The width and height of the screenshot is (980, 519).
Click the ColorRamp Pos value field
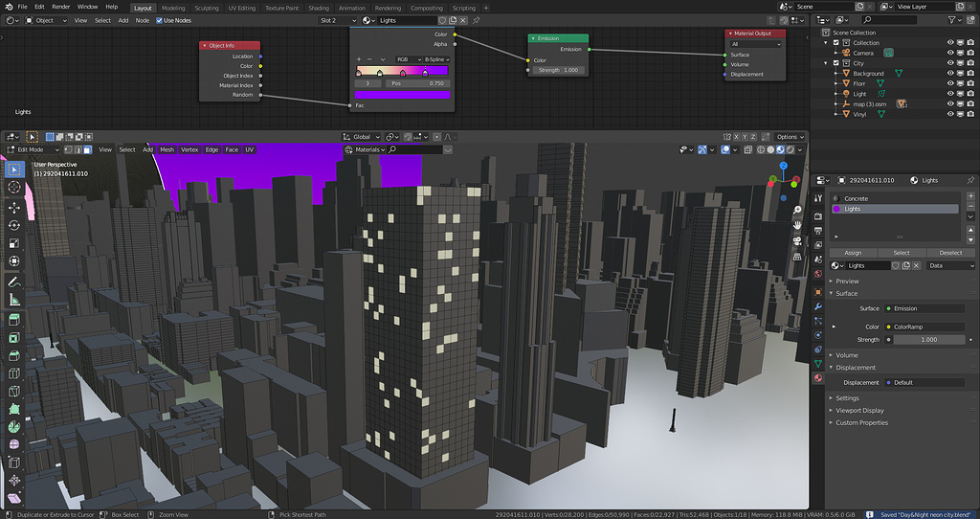click(417, 83)
